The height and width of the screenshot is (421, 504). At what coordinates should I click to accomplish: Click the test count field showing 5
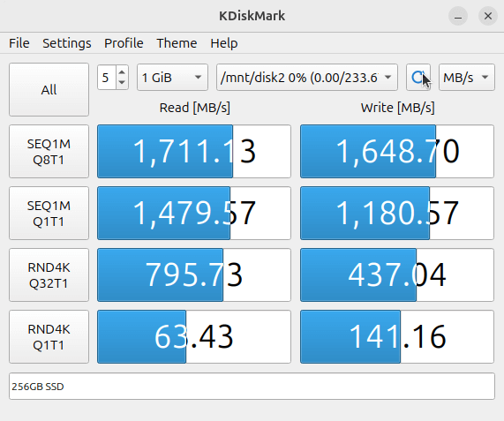pyautogui.click(x=107, y=77)
